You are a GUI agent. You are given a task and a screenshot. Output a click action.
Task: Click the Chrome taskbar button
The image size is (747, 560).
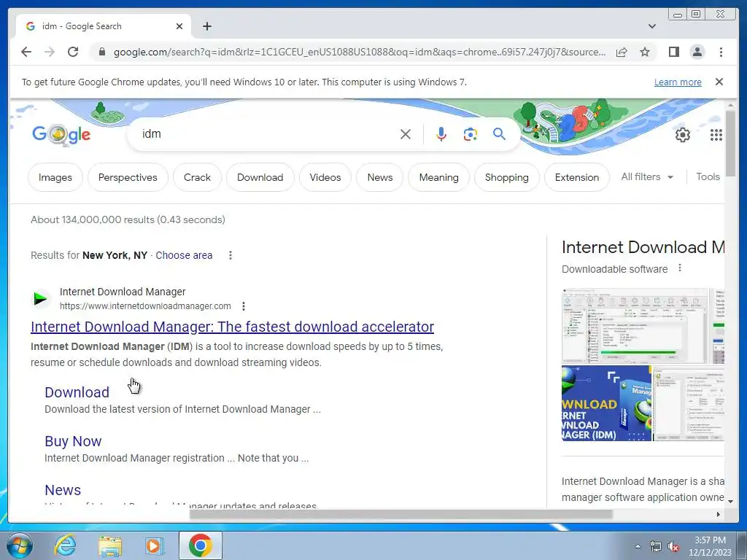201,545
